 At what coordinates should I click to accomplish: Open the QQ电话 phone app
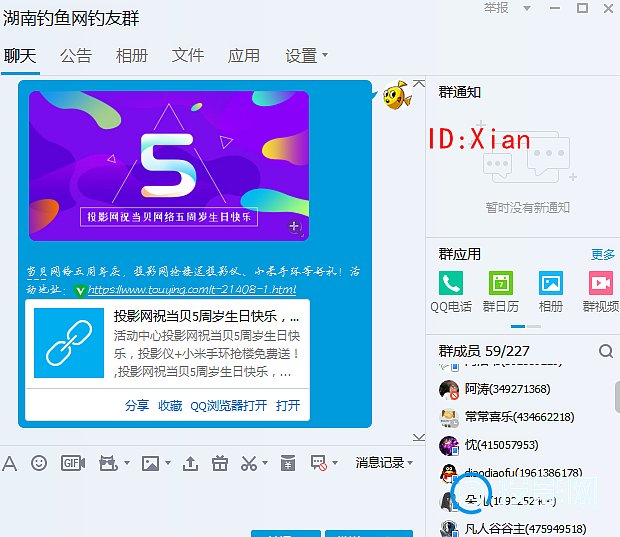[x=451, y=283]
